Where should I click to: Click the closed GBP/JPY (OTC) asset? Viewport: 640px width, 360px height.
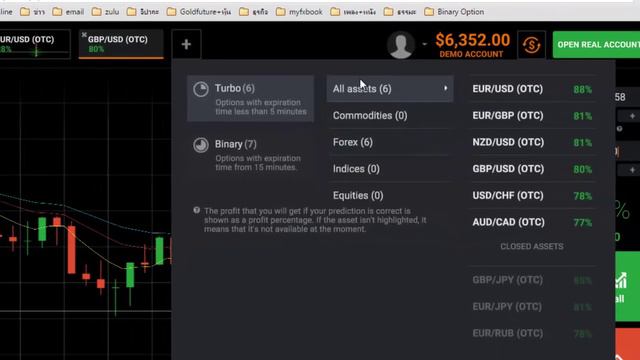point(532,280)
